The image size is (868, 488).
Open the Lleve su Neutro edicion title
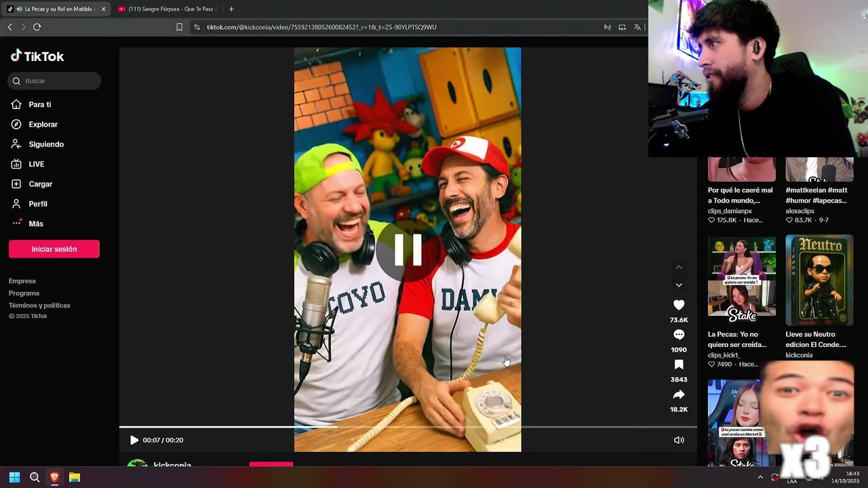816,340
